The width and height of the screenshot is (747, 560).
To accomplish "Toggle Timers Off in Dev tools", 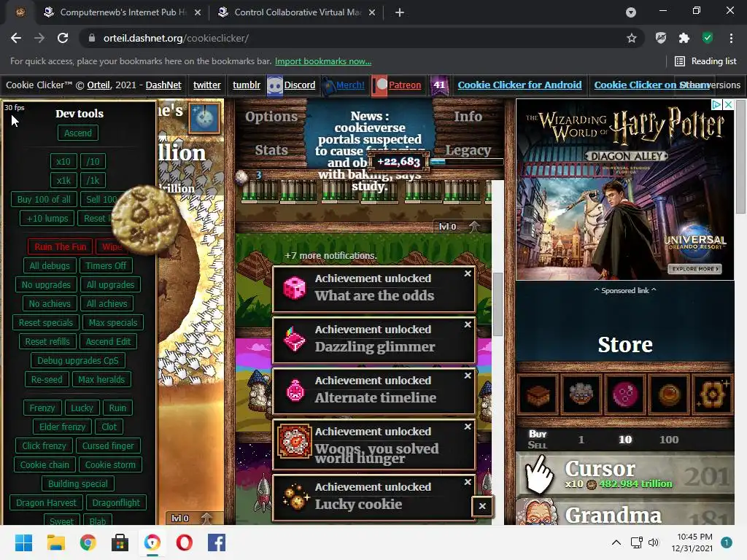I will [106, 265].
